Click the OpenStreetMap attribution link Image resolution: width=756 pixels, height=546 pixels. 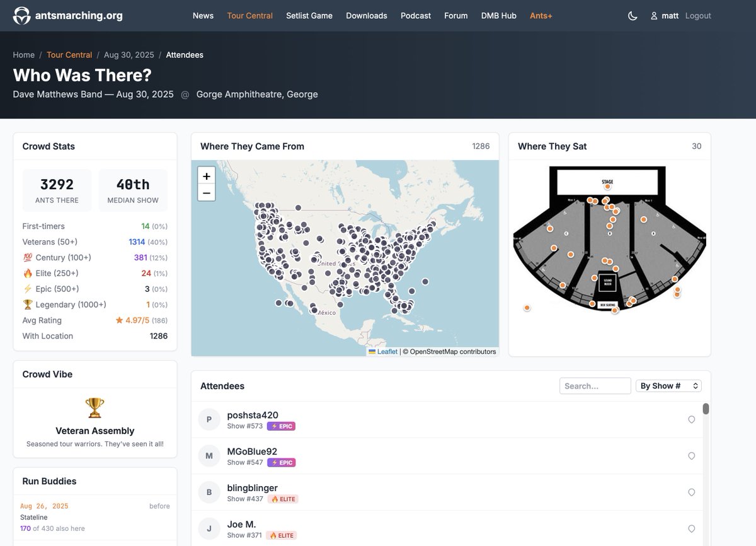tap(453, 352)
